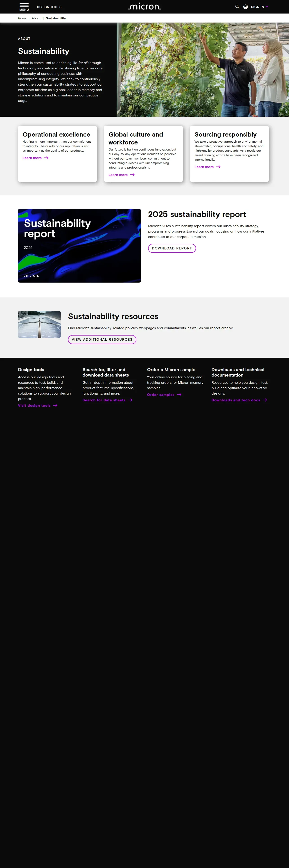This screenshot has height=868, width=289.
Task: Click the Sourcing responsibly card heading
Action: coord(225,135)
